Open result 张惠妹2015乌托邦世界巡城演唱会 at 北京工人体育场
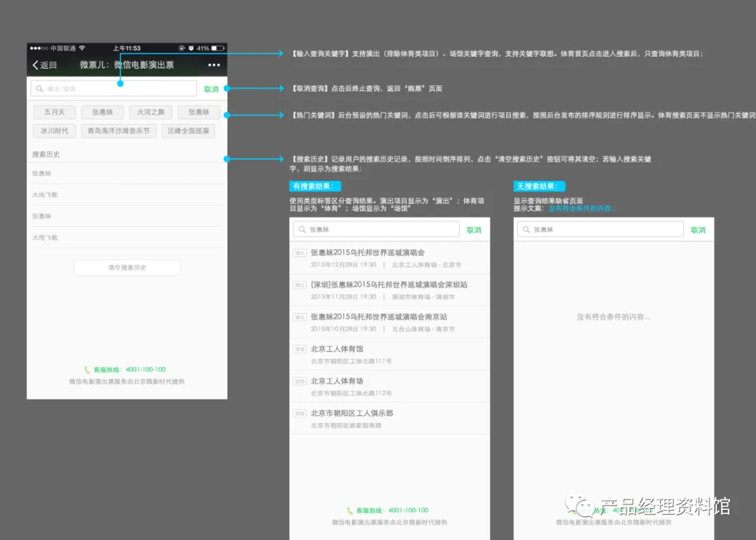This screenshot has width=756, height=540. [390, 258]
